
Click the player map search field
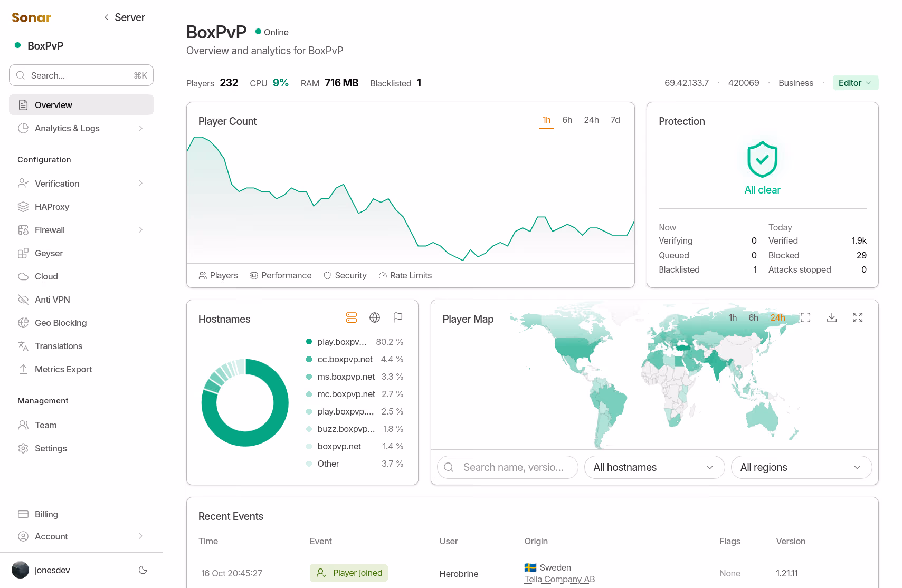pos(508,467)
